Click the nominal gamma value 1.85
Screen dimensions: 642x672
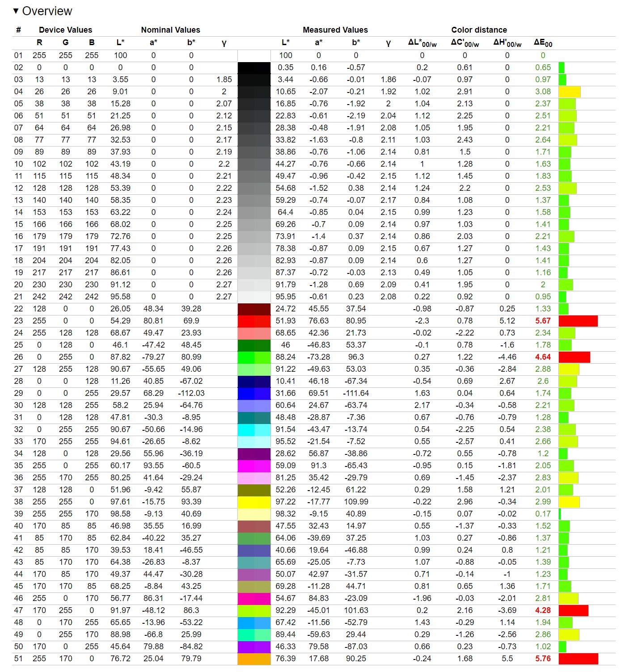tap(224, 80)
